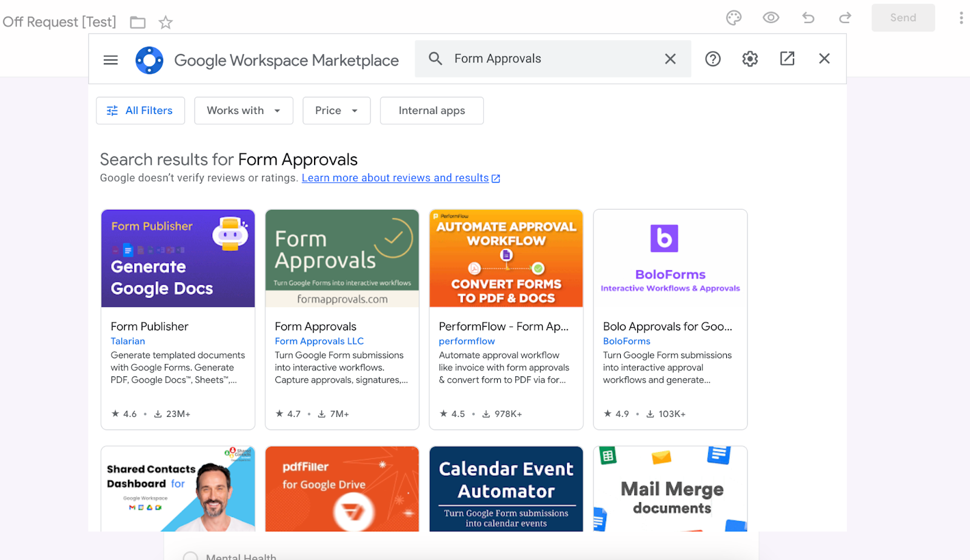
Task: Star the Off Request form
Action: [166, 23]
